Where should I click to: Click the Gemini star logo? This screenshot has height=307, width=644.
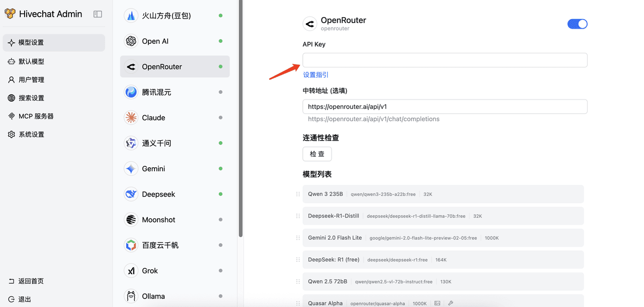tap(131, 168)
